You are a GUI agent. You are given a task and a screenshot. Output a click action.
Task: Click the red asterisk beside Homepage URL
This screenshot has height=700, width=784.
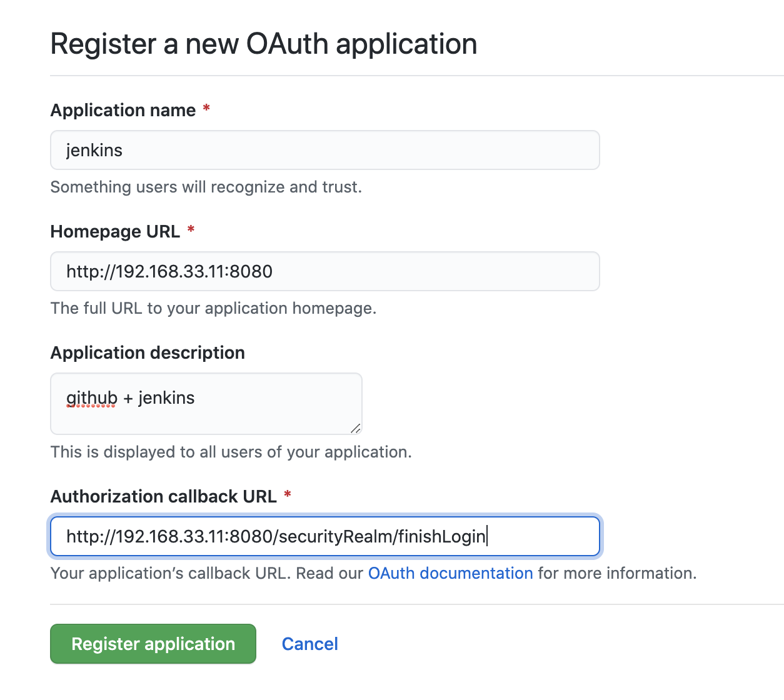(191, 231)
